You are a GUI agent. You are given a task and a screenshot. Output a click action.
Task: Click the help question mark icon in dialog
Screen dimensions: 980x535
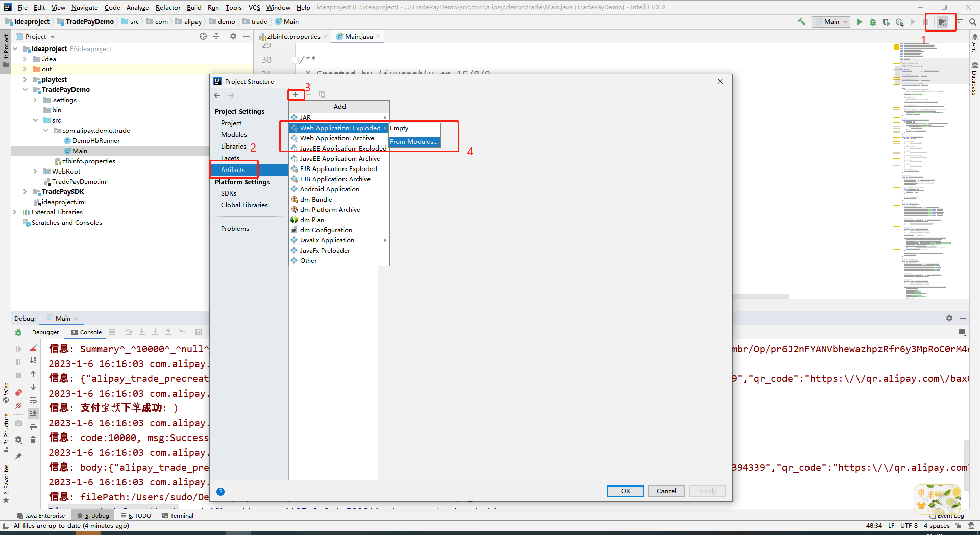point(220,492)
